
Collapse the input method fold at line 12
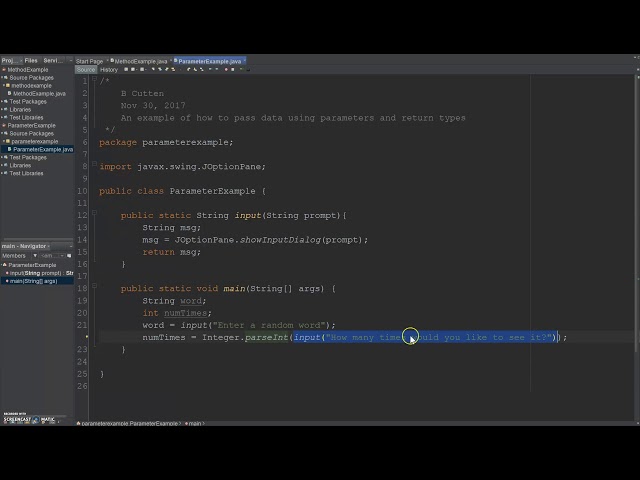[94, 213]
